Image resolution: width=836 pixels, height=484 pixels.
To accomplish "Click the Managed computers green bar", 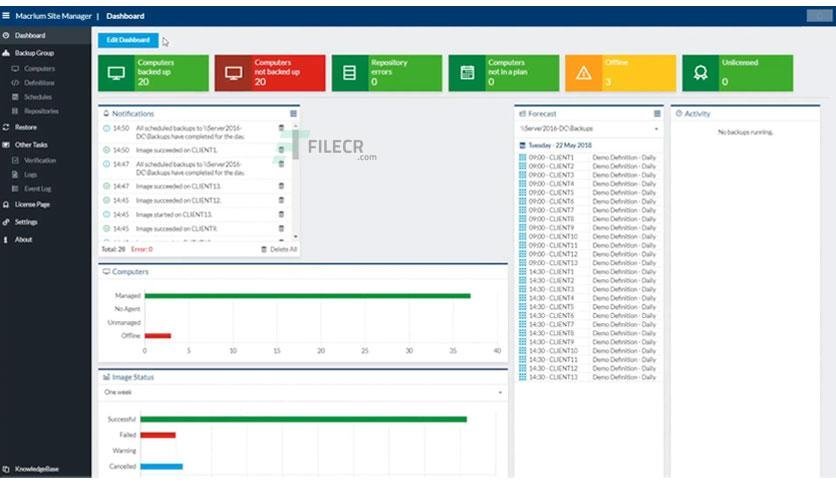I will pyautogui.click(x=308, y=296).
